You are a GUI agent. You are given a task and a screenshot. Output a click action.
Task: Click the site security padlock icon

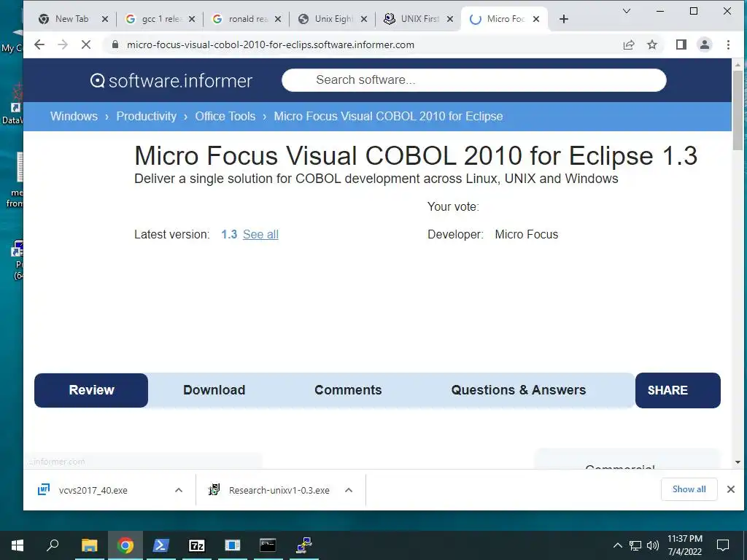[x=115, y=44]
